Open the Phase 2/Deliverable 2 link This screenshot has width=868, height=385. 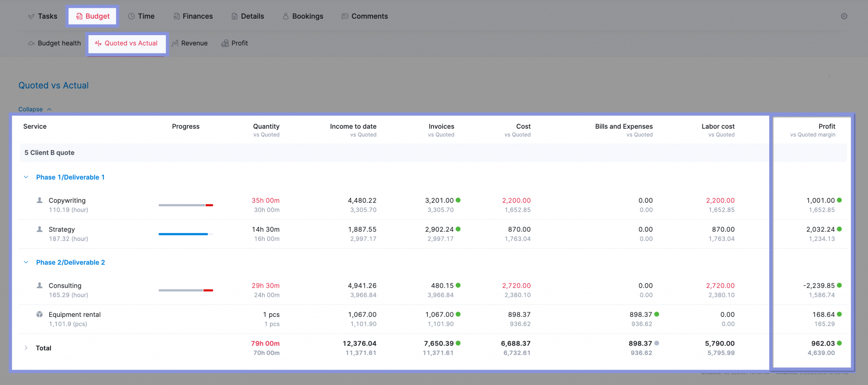click(70, 262)
